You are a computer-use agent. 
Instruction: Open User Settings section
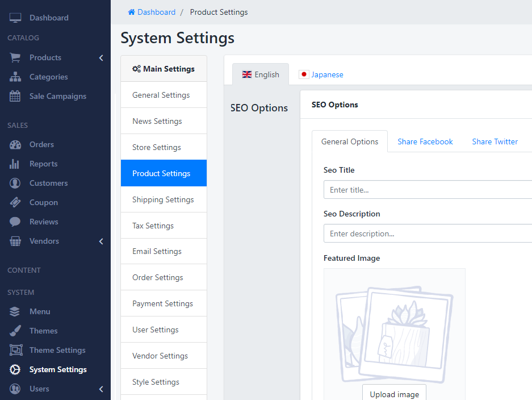click(164, 330)
